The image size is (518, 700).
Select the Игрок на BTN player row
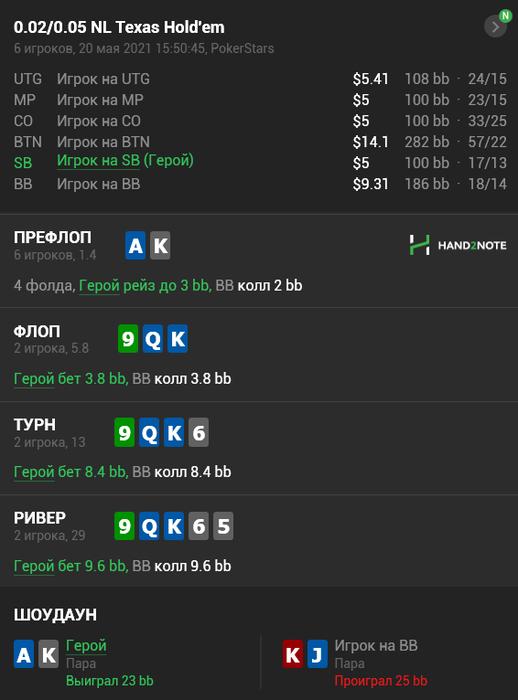pos(260,142)
